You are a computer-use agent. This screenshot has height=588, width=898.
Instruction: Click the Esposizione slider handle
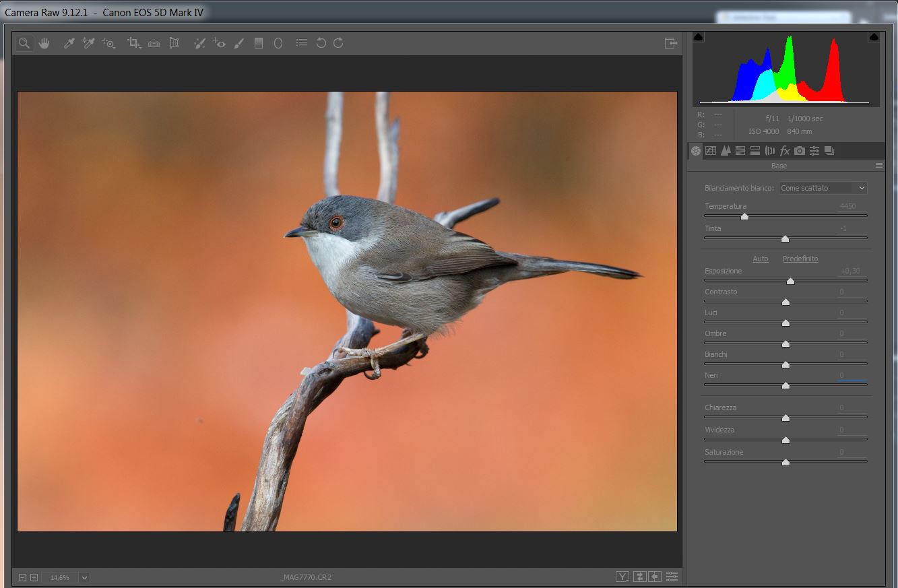coord(790,281)
